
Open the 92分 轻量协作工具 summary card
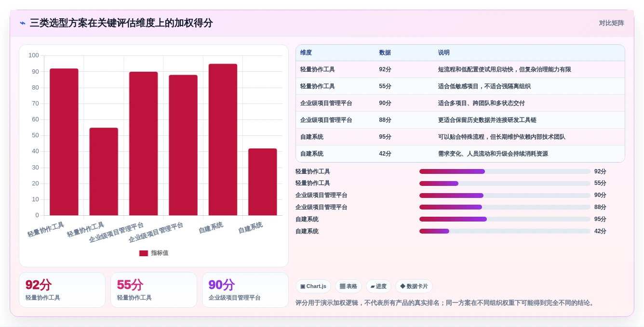(62, 290)
